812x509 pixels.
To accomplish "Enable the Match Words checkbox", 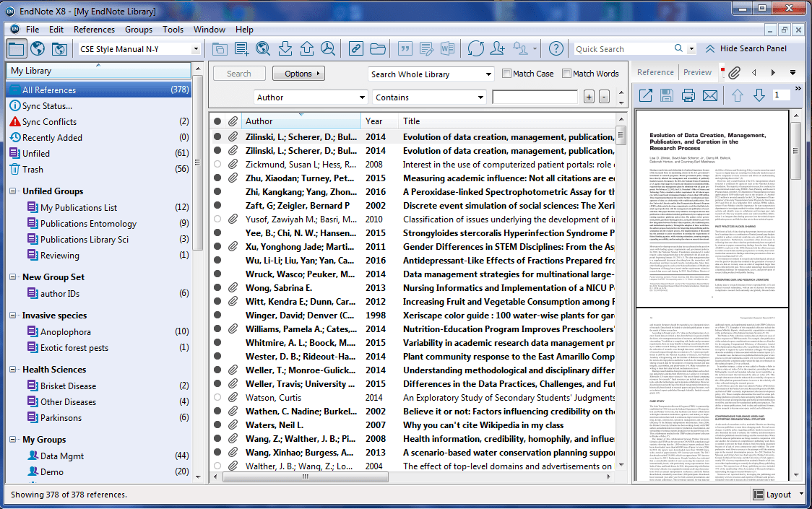I will click(566, 74).
